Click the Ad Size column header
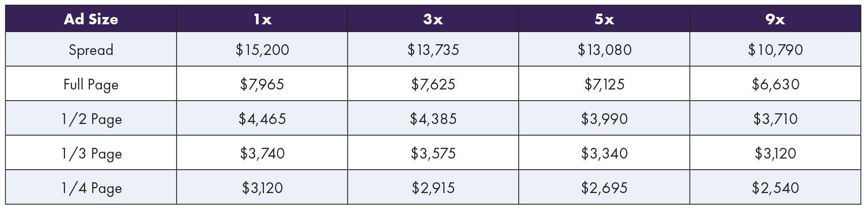868x212 pixels. click(91, 19)
